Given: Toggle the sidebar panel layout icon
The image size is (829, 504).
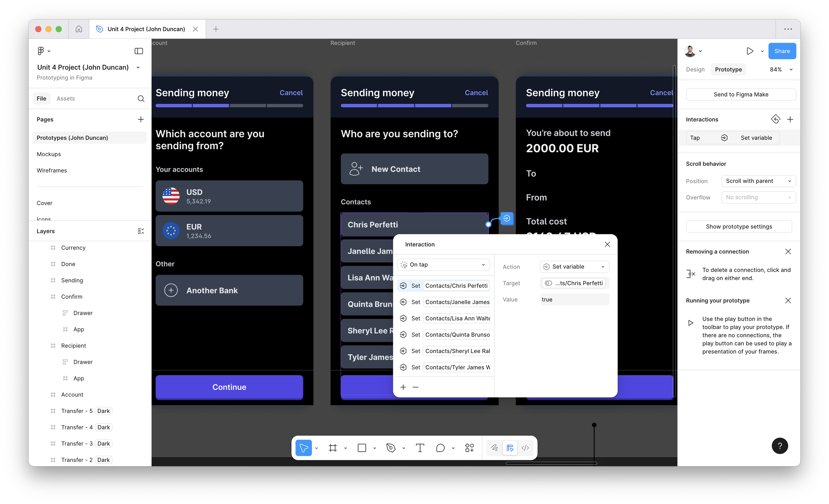Looking at the screenshot, I should click(139, 51).
